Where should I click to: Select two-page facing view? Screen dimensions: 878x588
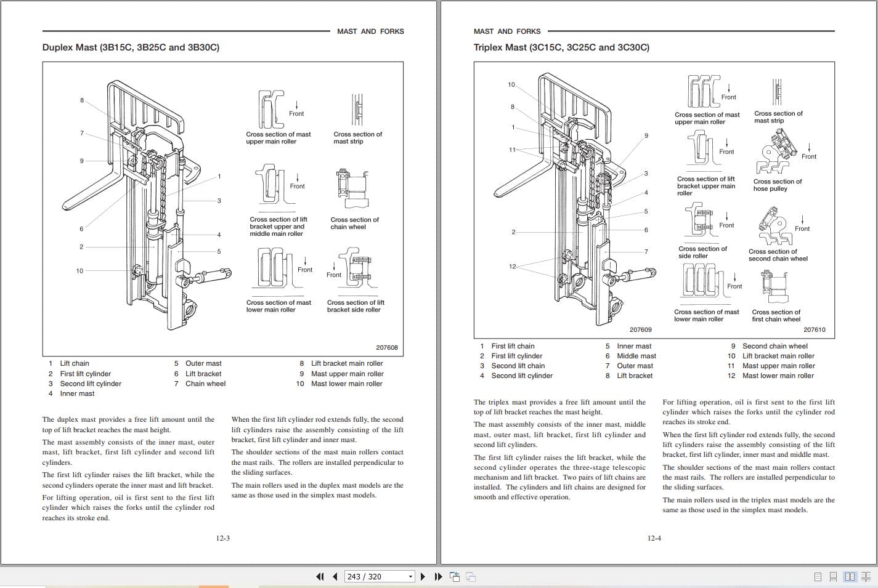pyautogui.click(x=850, y=577)
